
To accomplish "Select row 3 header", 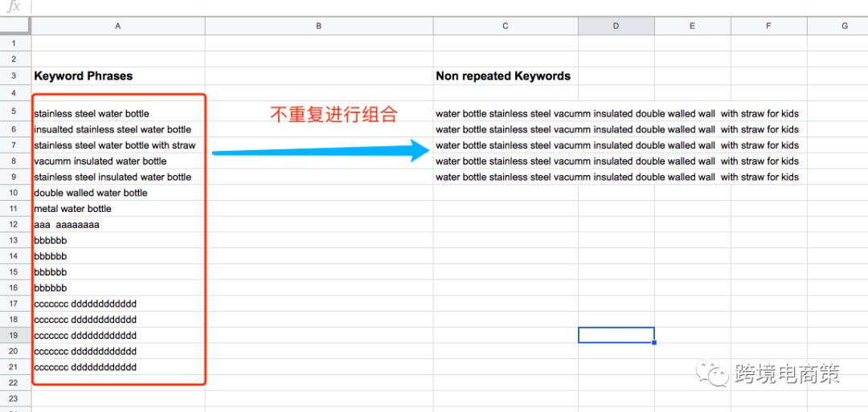I will (14, 76).
